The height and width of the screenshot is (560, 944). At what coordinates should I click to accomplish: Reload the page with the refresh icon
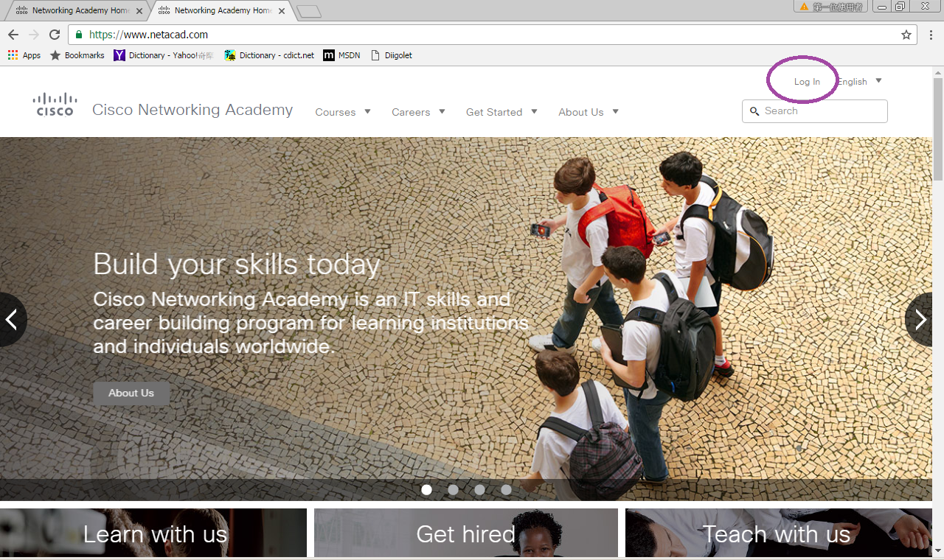54,35
